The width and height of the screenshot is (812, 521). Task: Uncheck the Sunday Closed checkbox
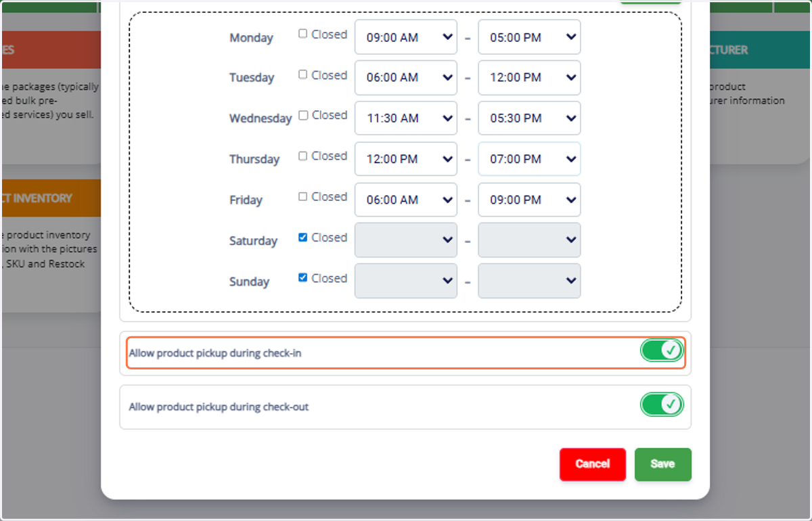tap(303, 277)
